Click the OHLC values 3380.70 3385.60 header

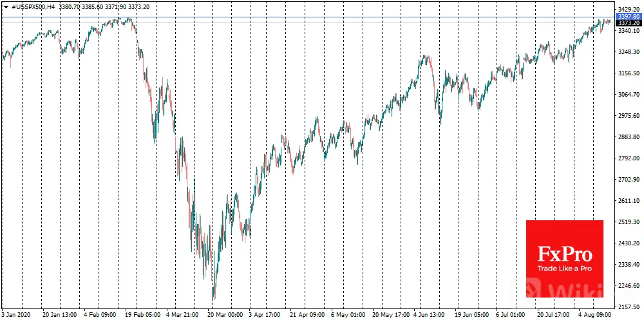pos(78,6)
